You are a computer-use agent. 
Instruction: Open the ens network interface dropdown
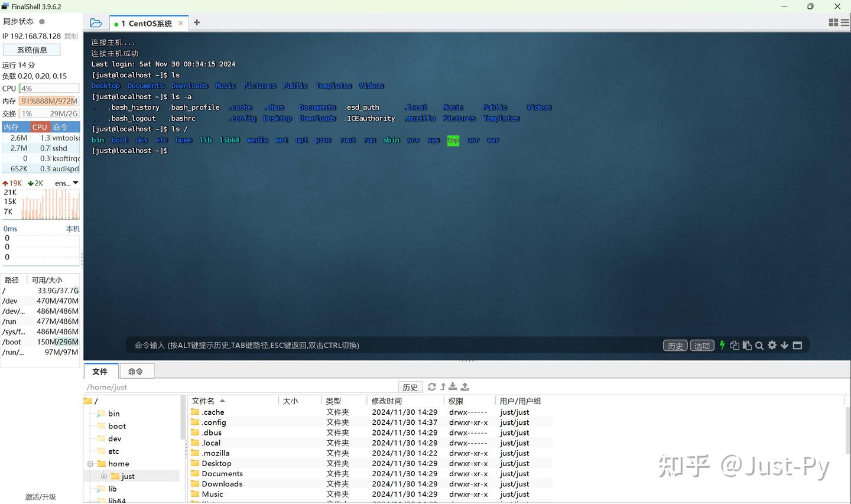click(x=67, y=183)
